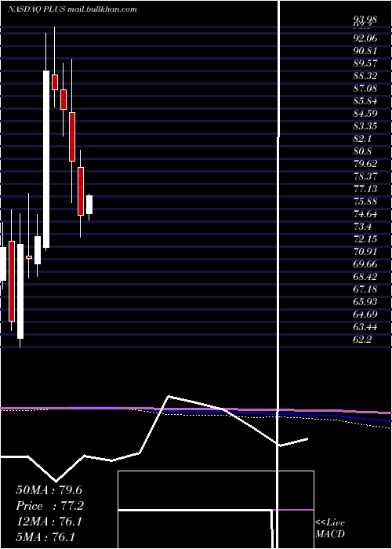This screenshot has height=549, width=392.
Task: Click the '50MA : 79.6' reading
Action: (49, 490)
